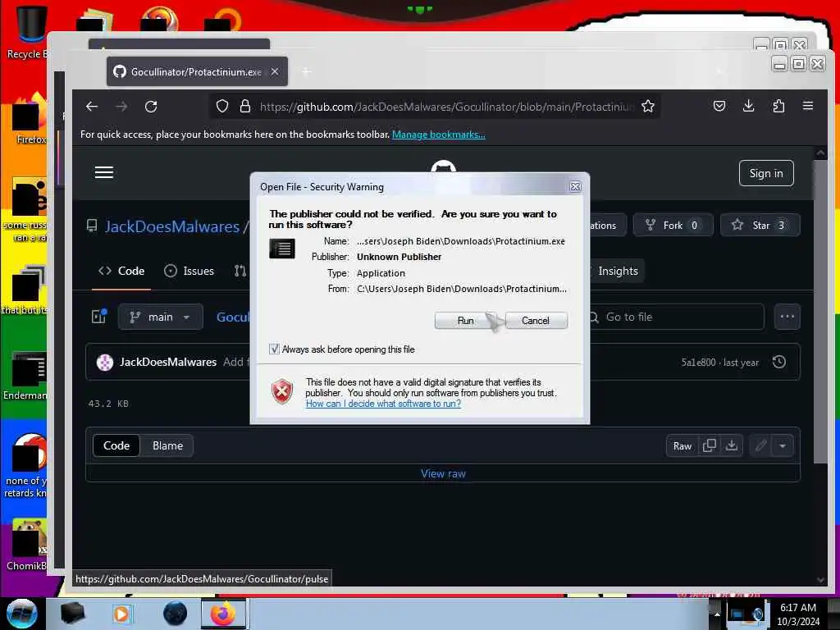The width and height of the screenshot is (840, 630).
Task: Focus the Go to file search field
Action: pos(675,317)
